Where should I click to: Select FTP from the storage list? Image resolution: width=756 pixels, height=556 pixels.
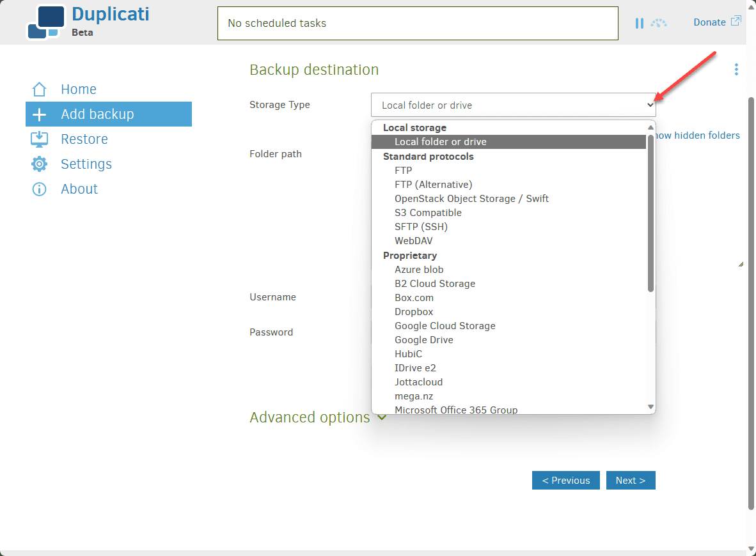click(x=508, y=170)
